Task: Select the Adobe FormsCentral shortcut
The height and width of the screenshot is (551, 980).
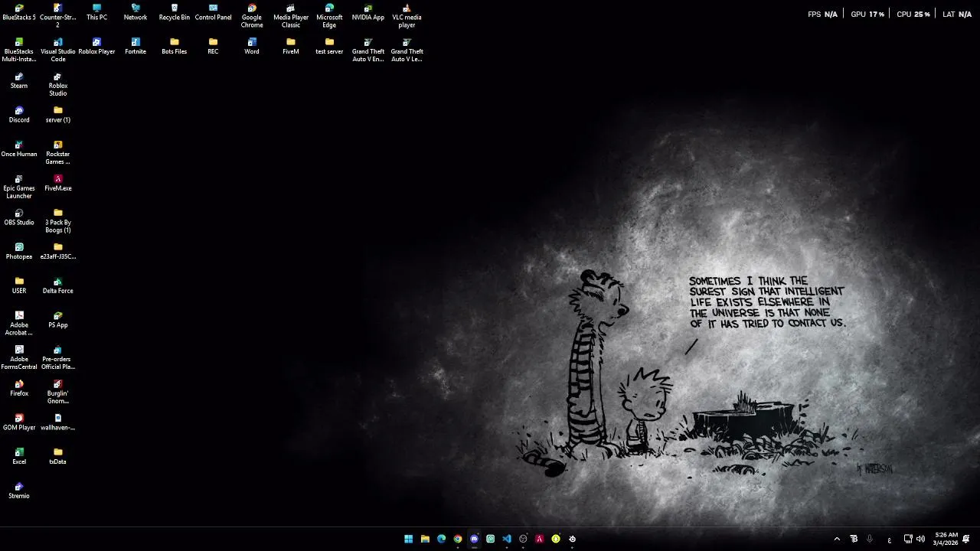Action: (19, 357)
